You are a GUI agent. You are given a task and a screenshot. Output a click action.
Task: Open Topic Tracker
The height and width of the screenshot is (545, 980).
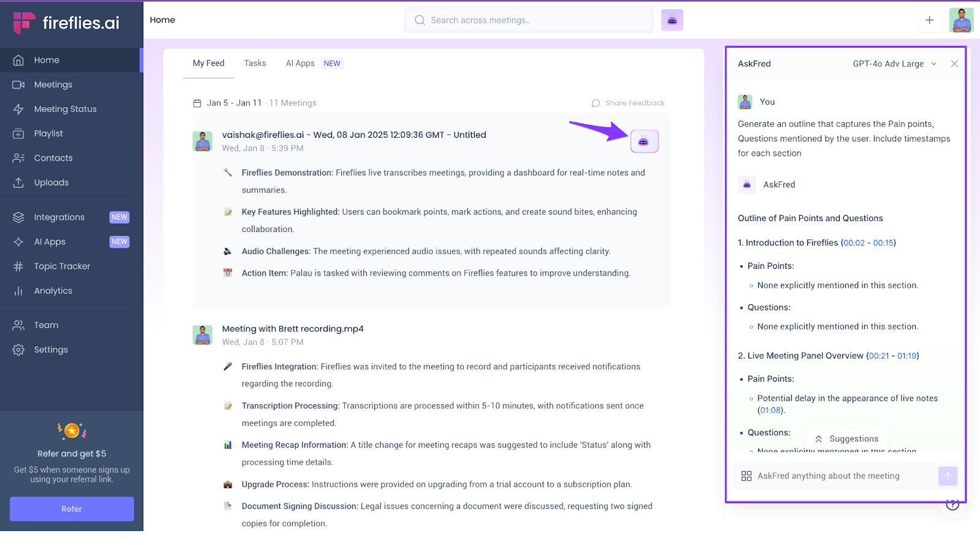coord(71,266)
